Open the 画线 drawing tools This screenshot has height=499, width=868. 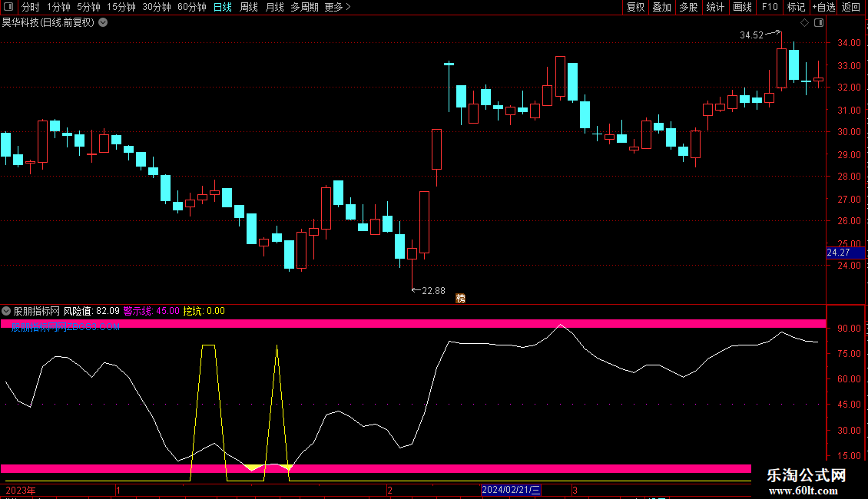742,7
